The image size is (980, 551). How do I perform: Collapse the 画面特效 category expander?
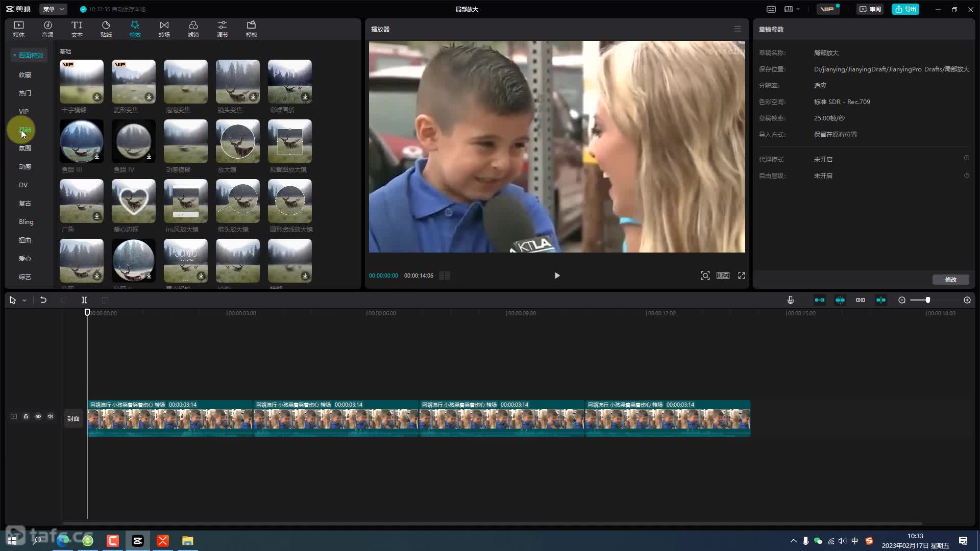pos(15,55)
